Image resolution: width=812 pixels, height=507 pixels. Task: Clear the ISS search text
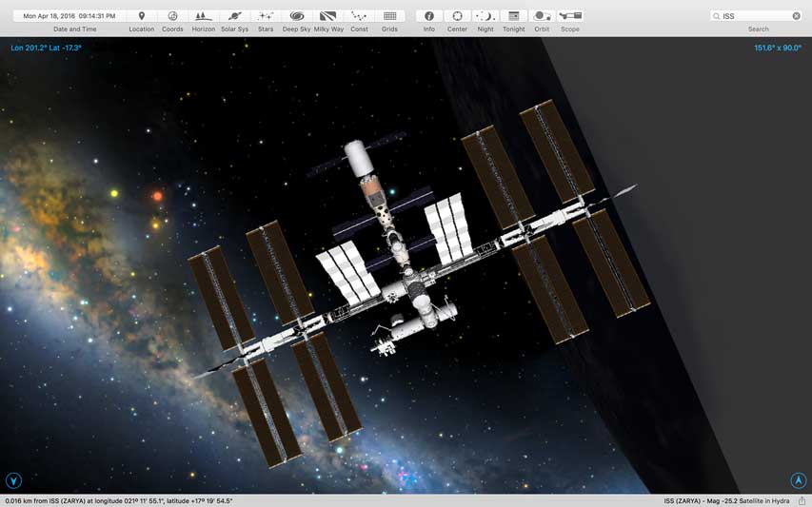pyautogui.click(x=797, y=16)
